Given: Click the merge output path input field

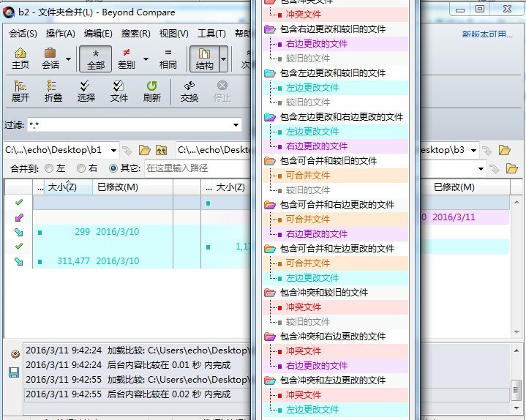Looking at the screenshot, I should point(198,168).
